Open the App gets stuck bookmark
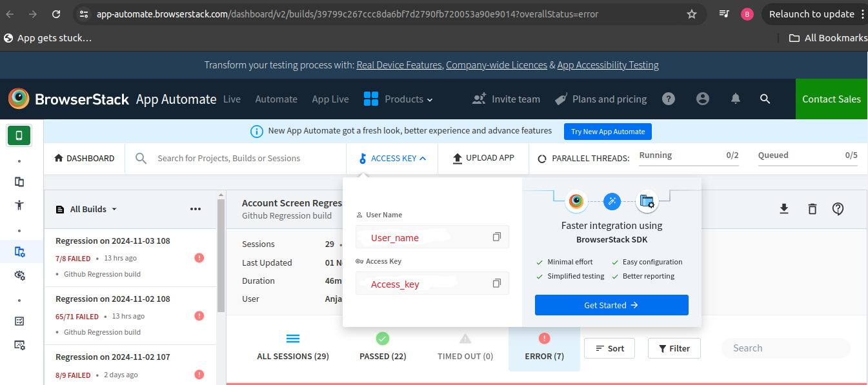The image size is (868, 385). pos(48,38)
